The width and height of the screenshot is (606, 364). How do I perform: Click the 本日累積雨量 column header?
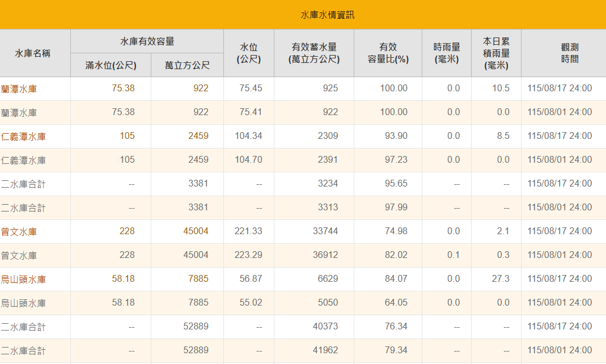coord(496,53)
